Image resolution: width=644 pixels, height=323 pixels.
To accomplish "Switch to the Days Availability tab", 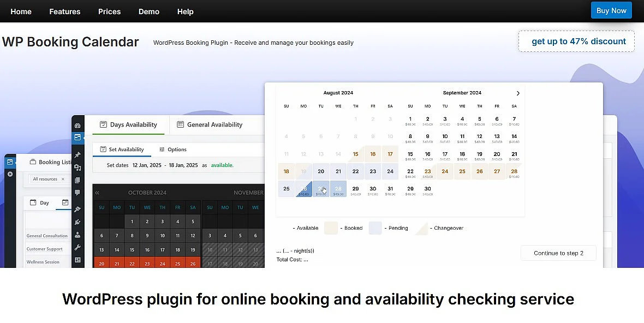I will (129, 125).
